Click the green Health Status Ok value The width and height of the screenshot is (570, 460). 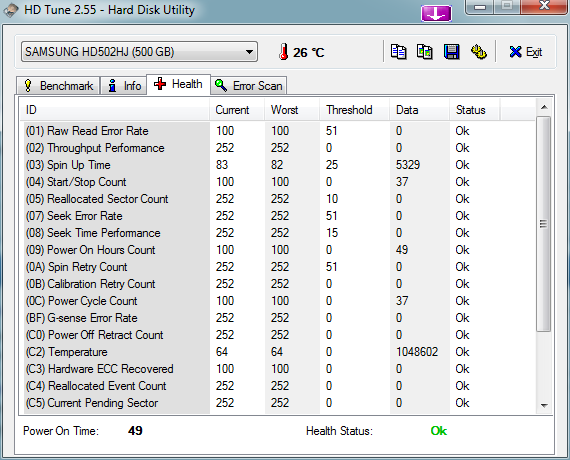coord(438,431)
